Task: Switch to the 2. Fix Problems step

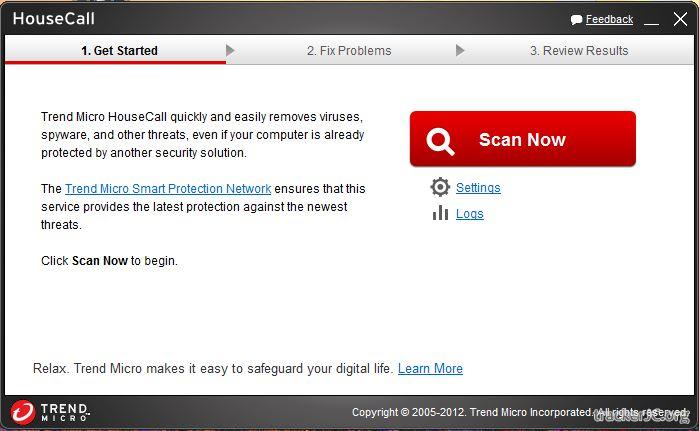Action: pos(349,50)
